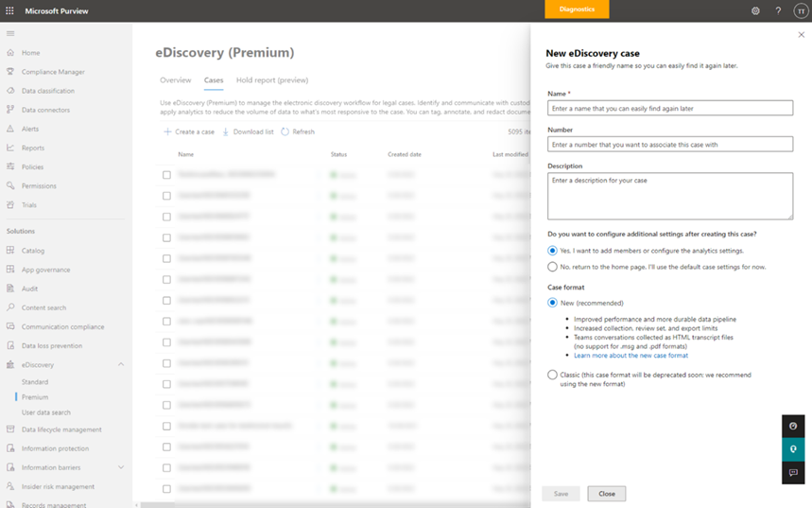Tick the checkbox of the second case row
Image resolution: width=812 pixels, height=508 pixels.
[166, 196]
